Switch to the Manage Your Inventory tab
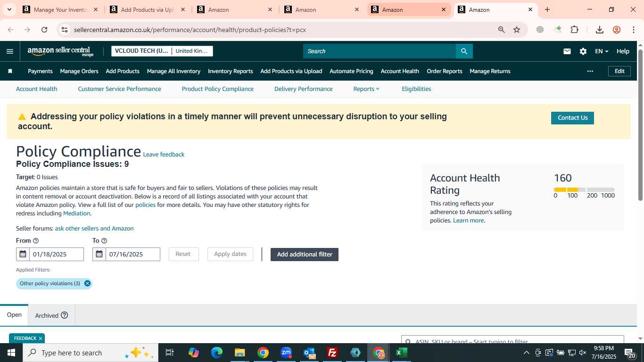Screen dimensions: 644x362 click(x=61, y=9)
